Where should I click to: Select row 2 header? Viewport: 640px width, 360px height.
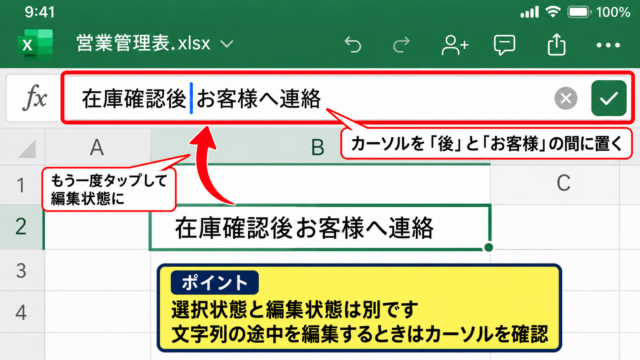click(21, 227)
